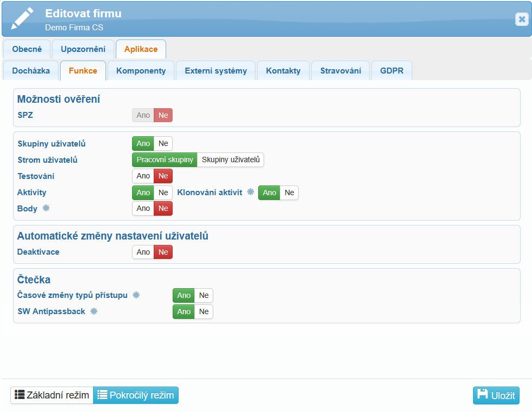Switch to Základní režim mode

coord(52,395)
